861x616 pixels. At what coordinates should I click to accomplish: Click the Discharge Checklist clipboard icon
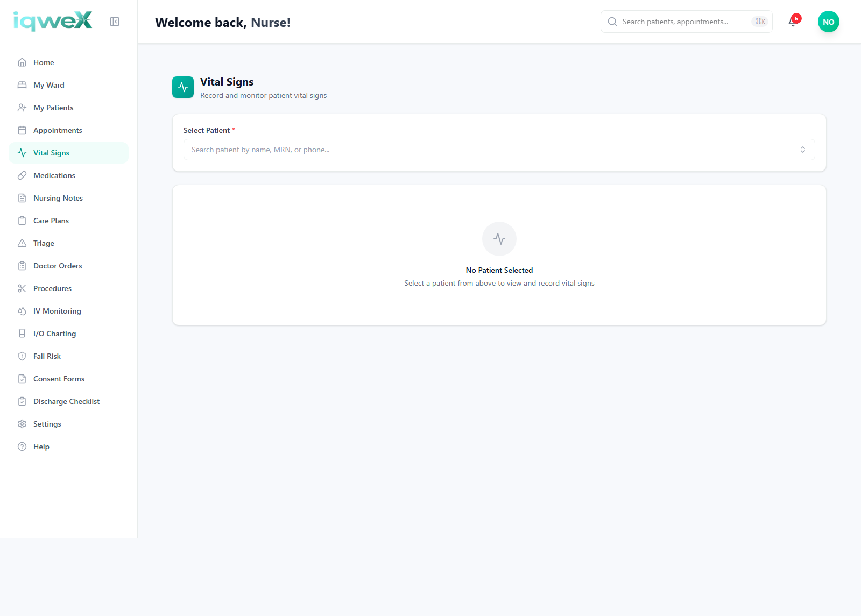click(22, 401)
